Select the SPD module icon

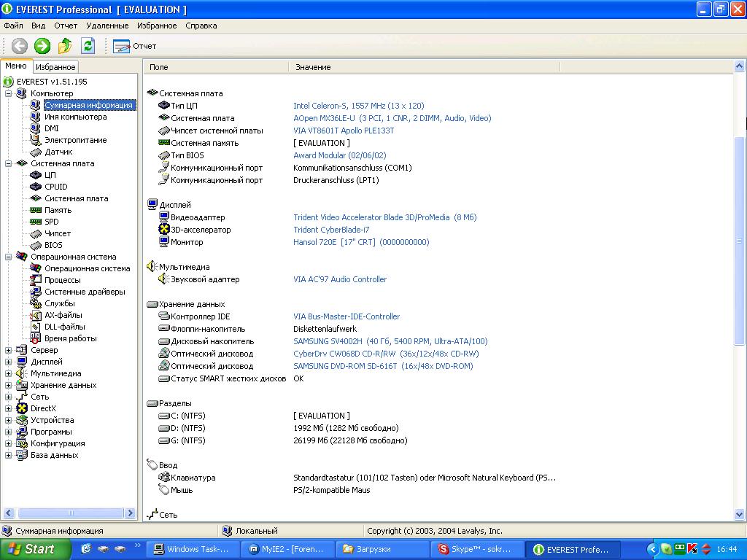[x=35, y=222]
